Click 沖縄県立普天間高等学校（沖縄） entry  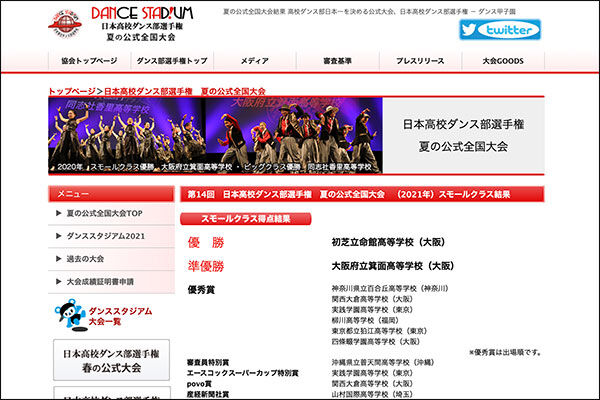pyautogui.click(x=383, y=362)
